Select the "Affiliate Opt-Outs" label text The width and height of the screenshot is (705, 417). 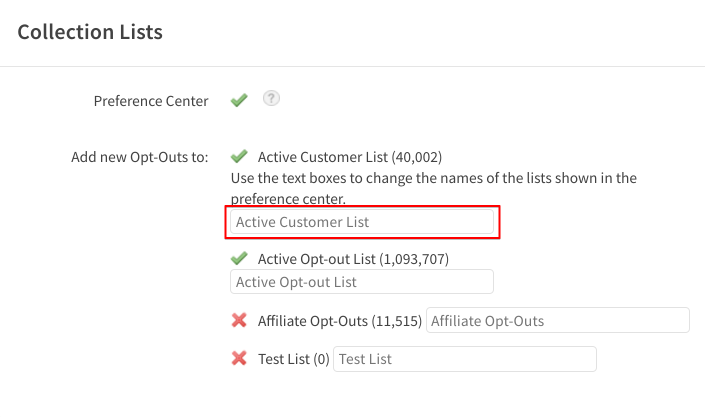pyautogui.click(x=313, y=321)
